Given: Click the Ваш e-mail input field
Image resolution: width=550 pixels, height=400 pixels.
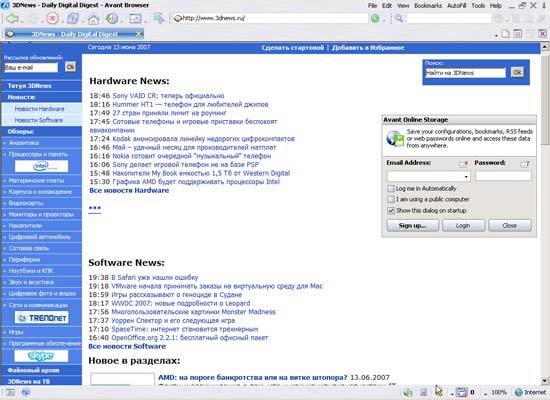Looking at the screenshot, I should [x=31, y=67].
